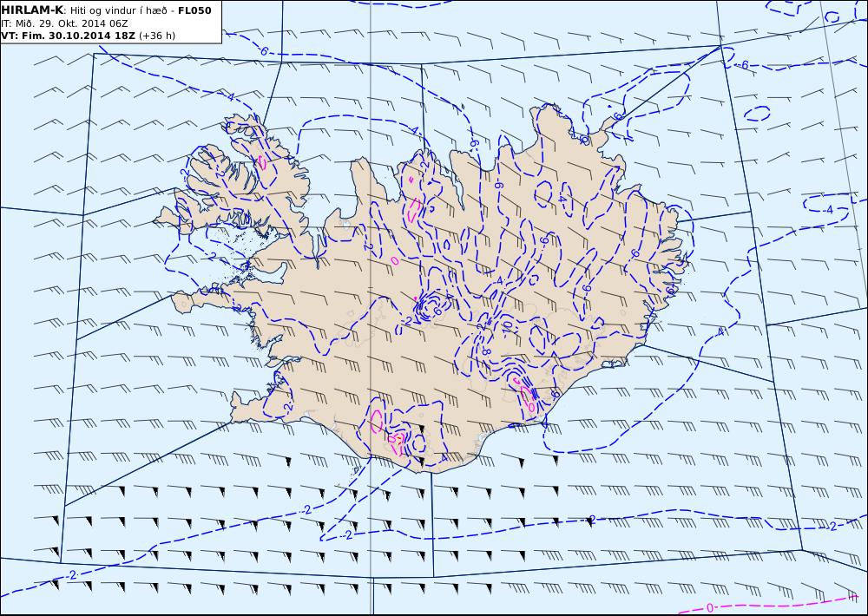
Task: Click the '(+36 h)' forecast offset text
Action: pyautogui.click(x=156, y=36)
